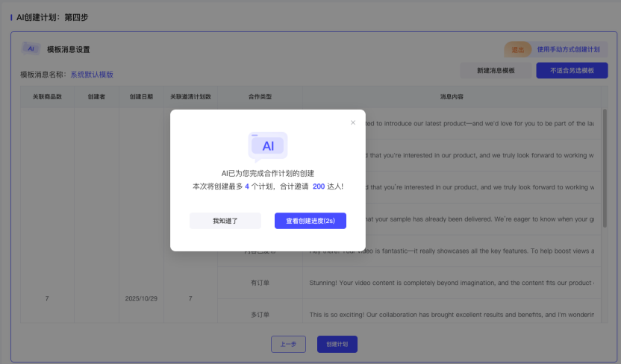Click the 关联商品数 column header
This screenshot has width=621, height=364.
point(47,97)
